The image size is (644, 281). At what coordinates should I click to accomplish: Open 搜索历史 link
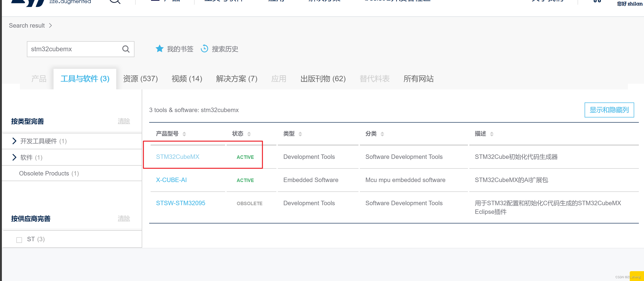coord(225,49)
